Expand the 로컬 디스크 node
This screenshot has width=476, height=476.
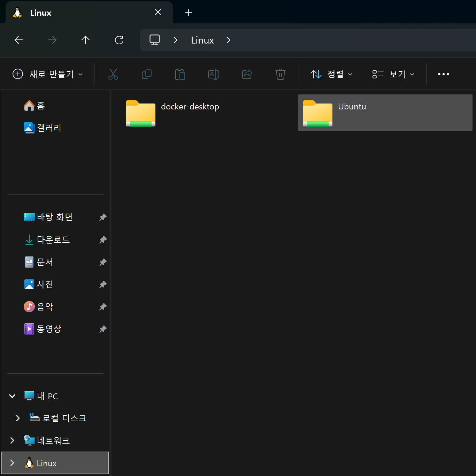pos(18,418)
